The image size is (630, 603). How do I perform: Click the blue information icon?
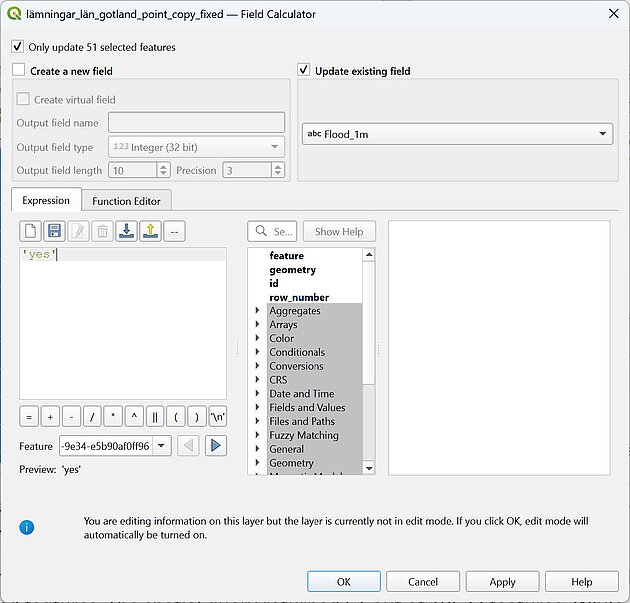click(27, 527)
